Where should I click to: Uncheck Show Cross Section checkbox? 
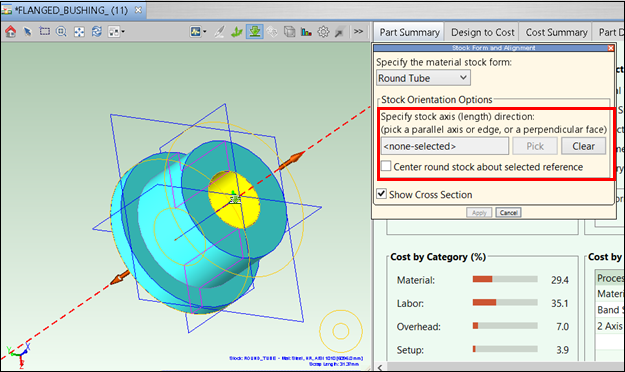tap(381, 194)
